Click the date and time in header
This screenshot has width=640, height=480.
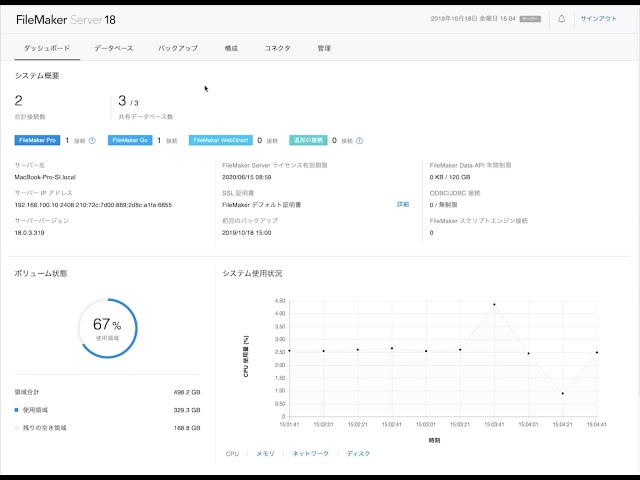tap(473, 19)
